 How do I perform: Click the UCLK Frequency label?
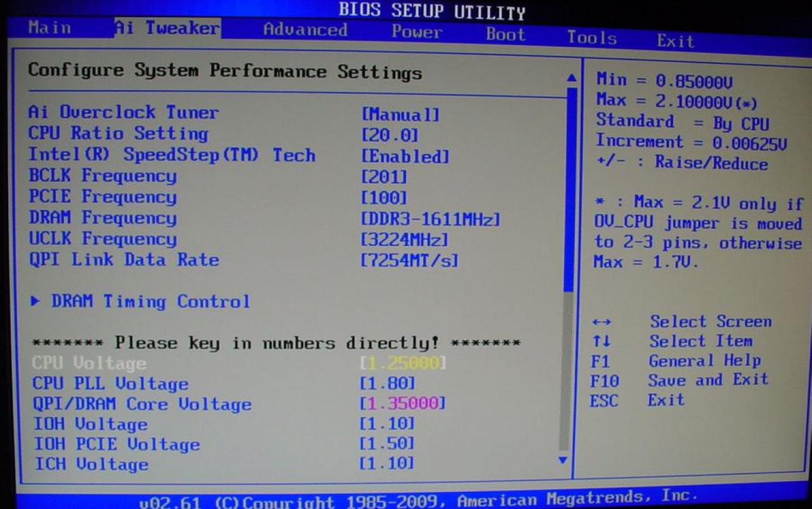tap(103, 238)
